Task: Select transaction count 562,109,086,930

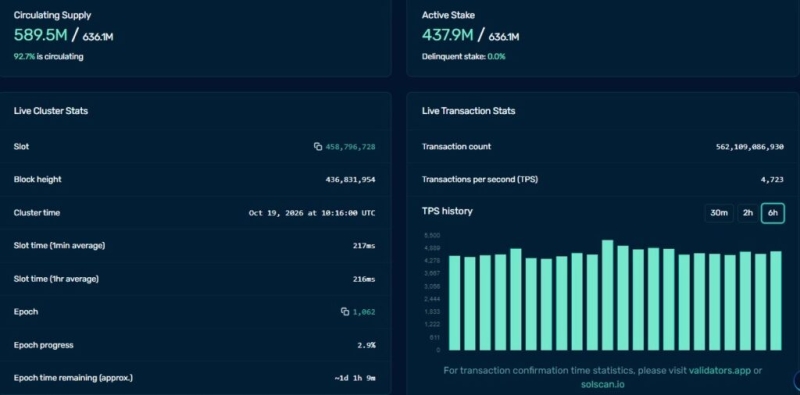Action: 749,146
